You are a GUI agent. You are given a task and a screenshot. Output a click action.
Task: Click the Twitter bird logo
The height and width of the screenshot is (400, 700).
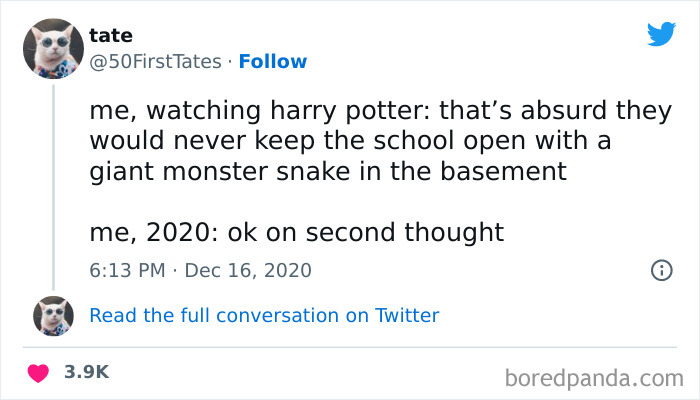point(661,34)
